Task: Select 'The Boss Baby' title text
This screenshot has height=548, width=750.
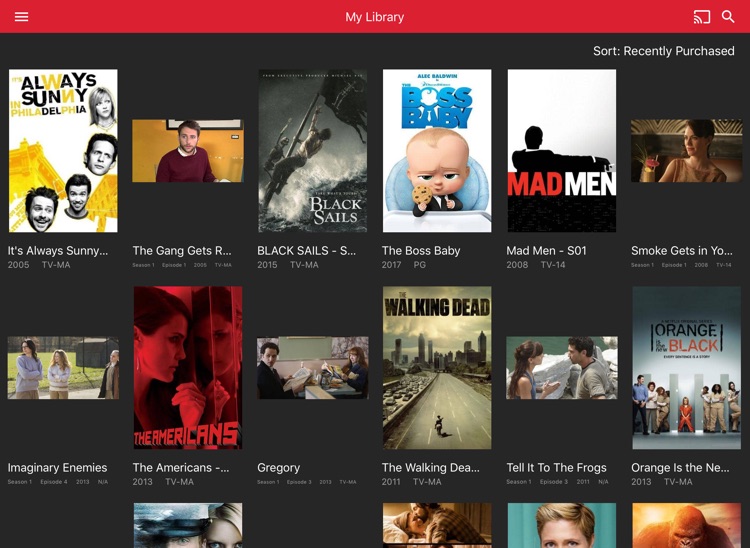Action: (x=421, y=251)
